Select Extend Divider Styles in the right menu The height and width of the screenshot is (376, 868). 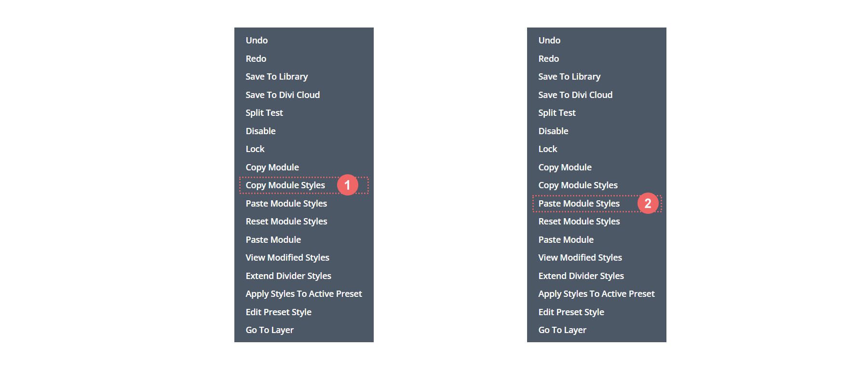click(x=581, y=276)
